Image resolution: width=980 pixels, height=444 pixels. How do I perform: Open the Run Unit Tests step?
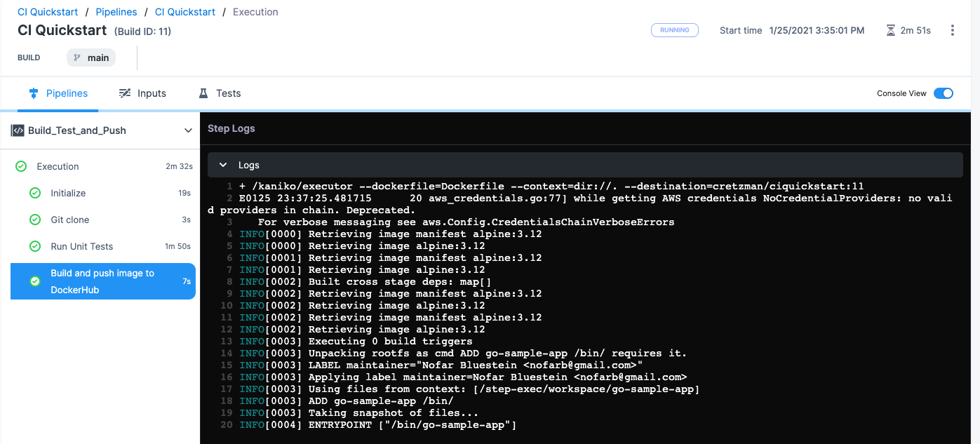[x=81, y=246]
